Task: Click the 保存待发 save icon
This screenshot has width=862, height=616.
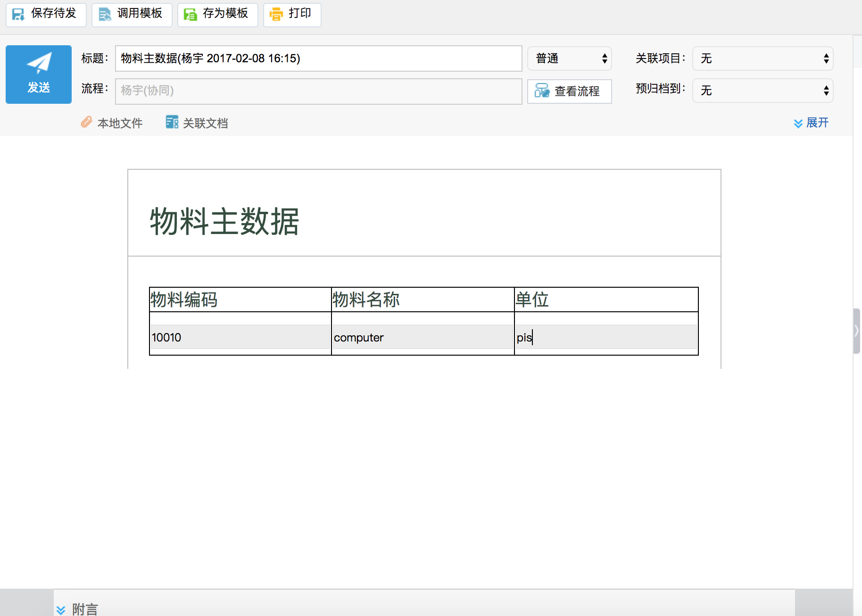Action: tap(18, 14)
